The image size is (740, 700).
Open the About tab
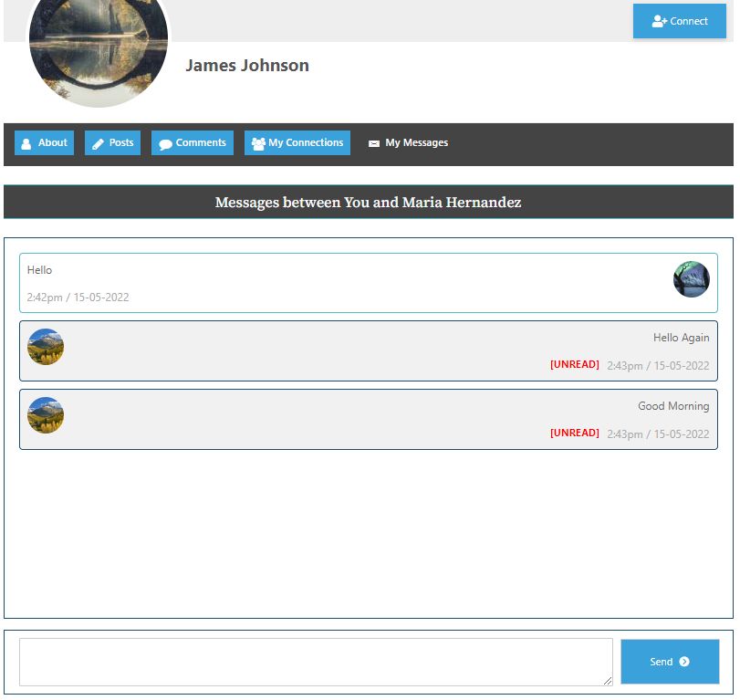(45, 142)
